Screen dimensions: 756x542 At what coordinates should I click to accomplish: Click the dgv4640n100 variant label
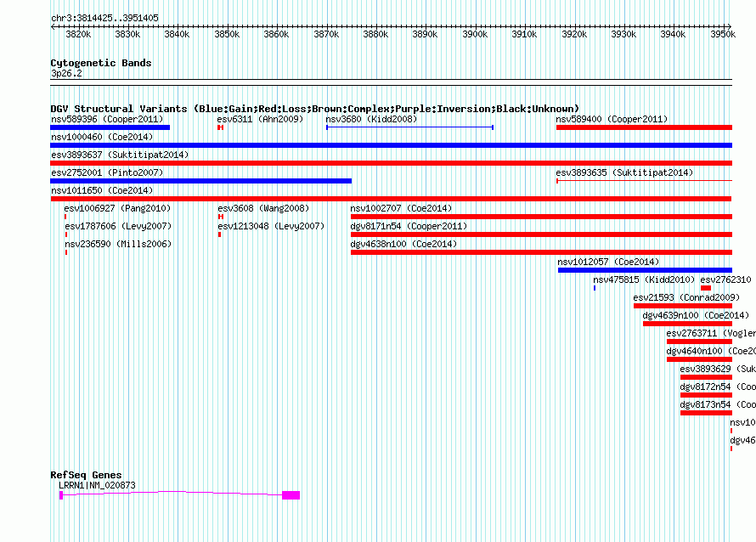[711, 351]
